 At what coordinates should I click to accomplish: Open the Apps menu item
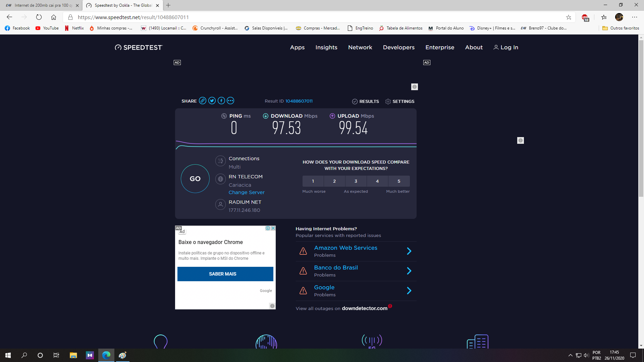[x=297, y=47]
